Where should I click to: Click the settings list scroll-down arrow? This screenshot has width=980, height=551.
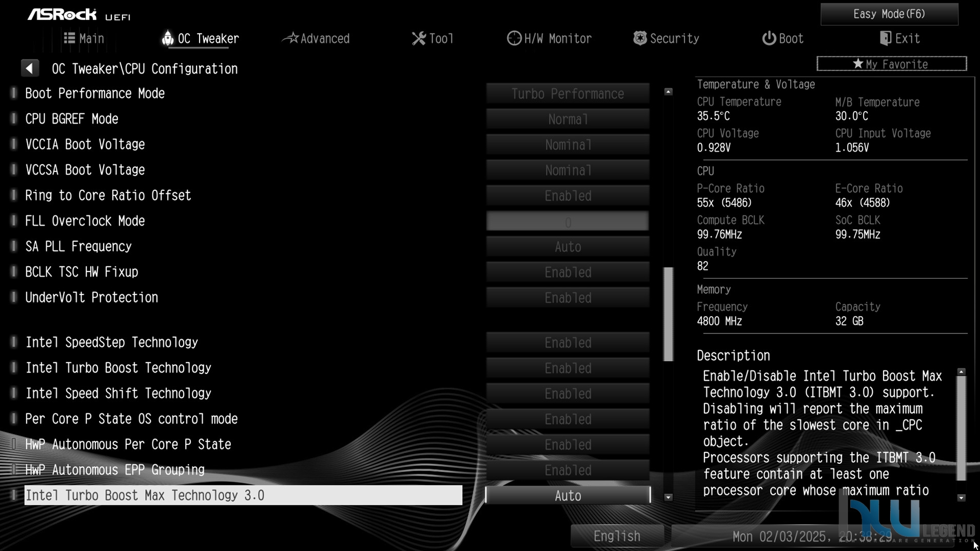point(668,497)
